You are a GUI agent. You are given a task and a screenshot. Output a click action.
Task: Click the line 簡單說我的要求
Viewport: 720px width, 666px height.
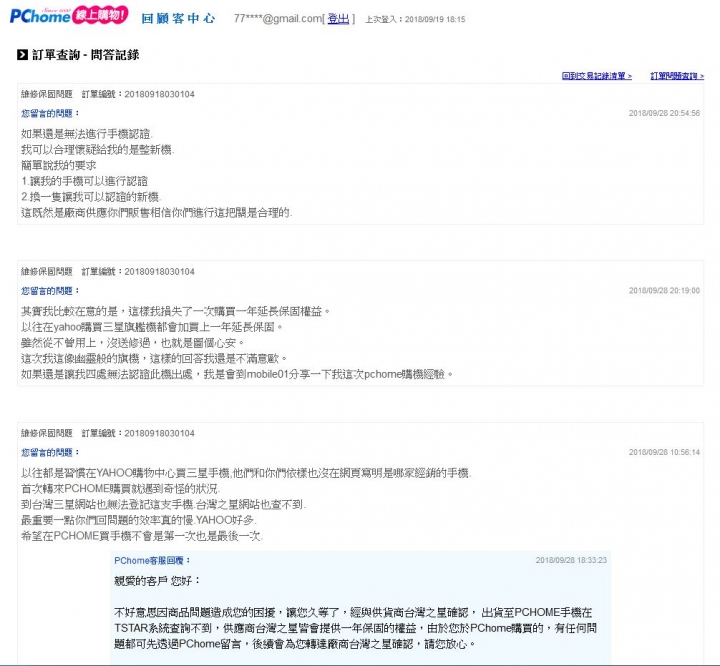pyautogui.click(x=59, y=165)
